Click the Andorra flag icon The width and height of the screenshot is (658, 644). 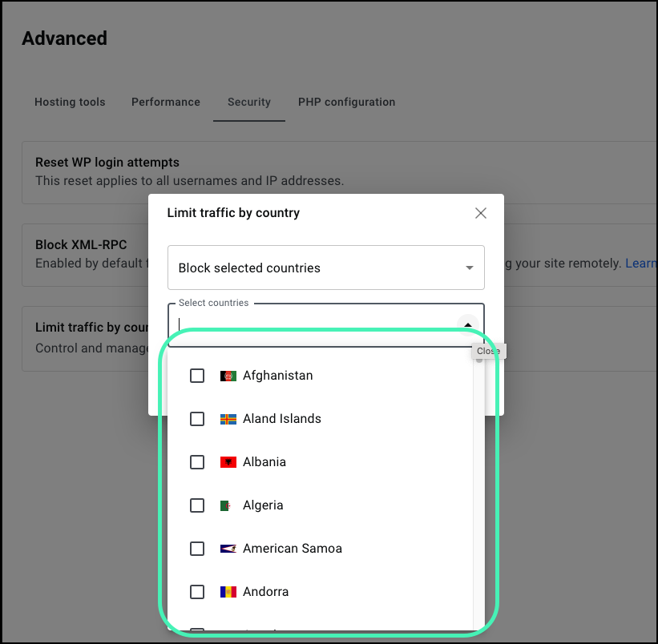[228, 592]
